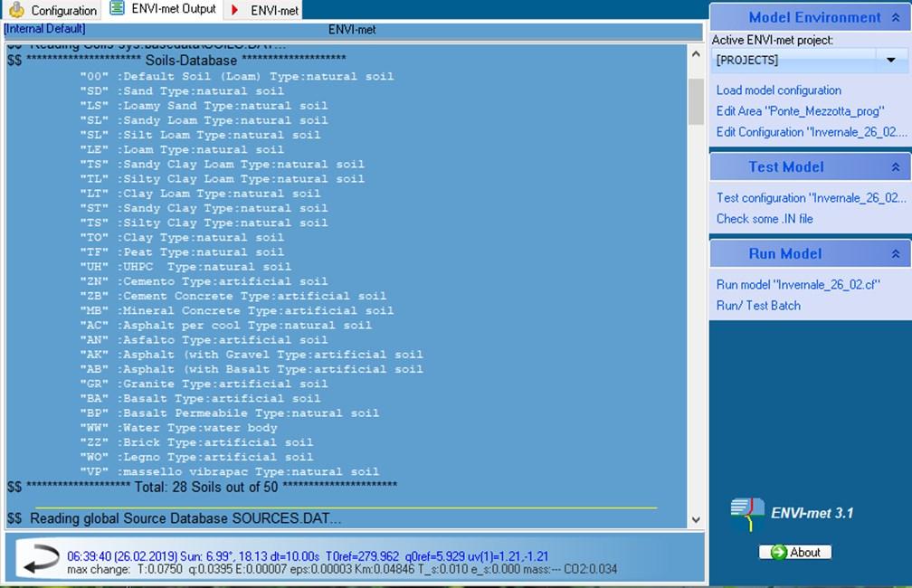Image resolution: width=912 pixels, height=588 pixels.
Task: Click the "WW" Water body line
Action: click(x=178, y=428)
